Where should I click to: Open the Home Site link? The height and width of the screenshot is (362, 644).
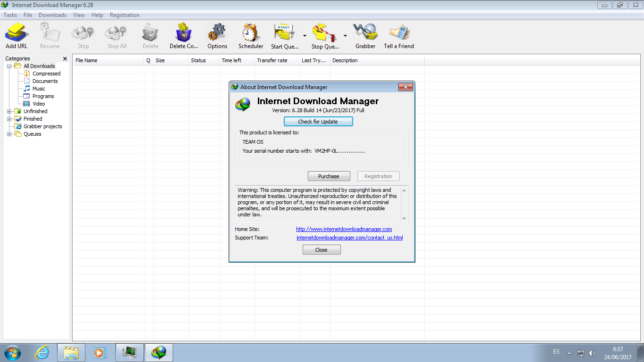point(344,229)
